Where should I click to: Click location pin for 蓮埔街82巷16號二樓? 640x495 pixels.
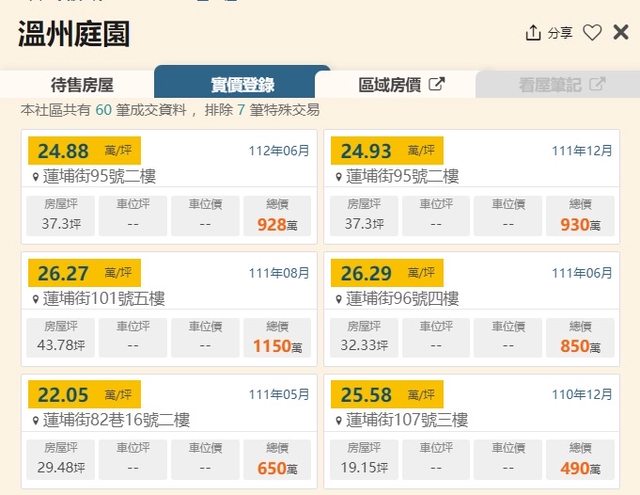click(36, 421)
